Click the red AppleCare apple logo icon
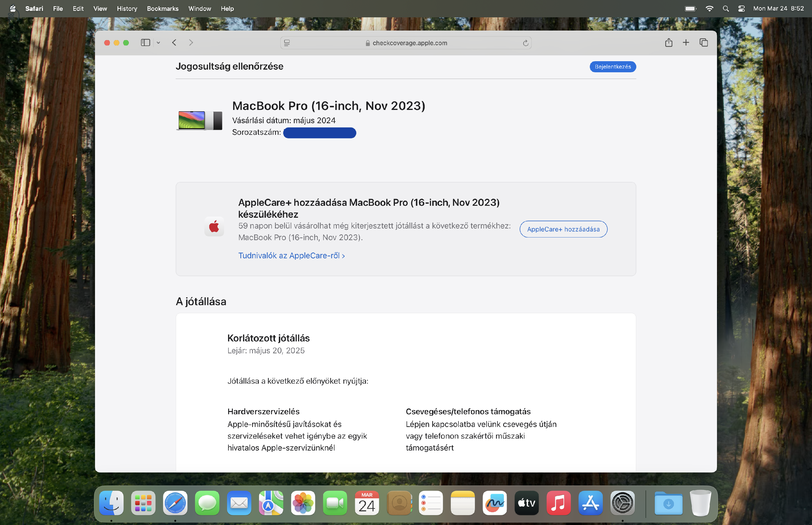The image size is (812, 525). coord(214,226)
